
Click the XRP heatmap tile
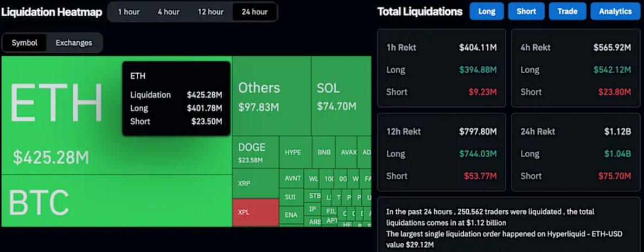[x=255, y=183]
